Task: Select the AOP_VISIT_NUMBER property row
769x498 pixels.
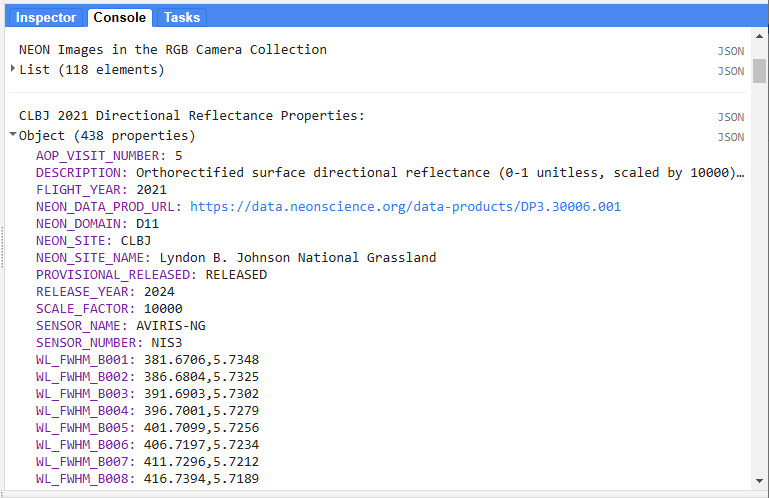Action: 109,156
